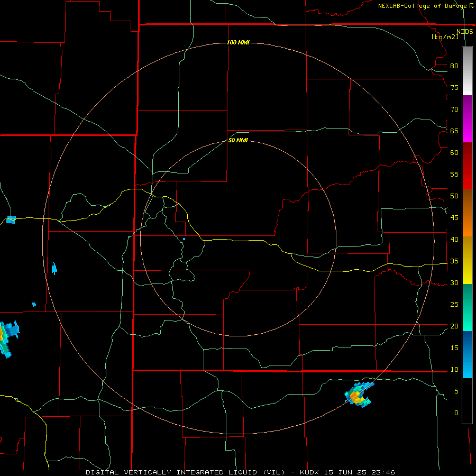Click the yellow segment of the color bar
This screenshot has height=476, width=476.
tap(467, 260)
